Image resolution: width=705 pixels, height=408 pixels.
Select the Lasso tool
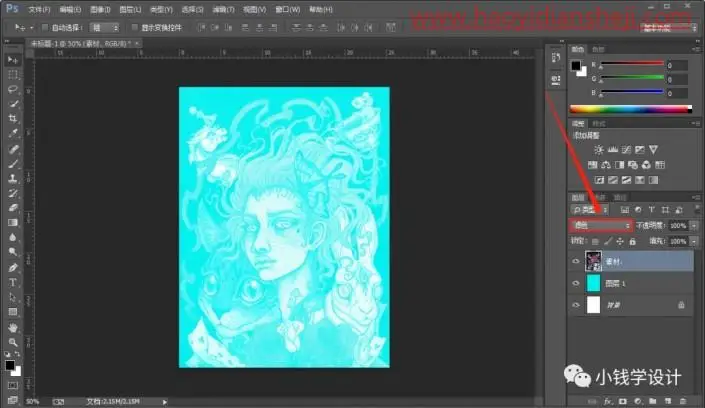13,90
